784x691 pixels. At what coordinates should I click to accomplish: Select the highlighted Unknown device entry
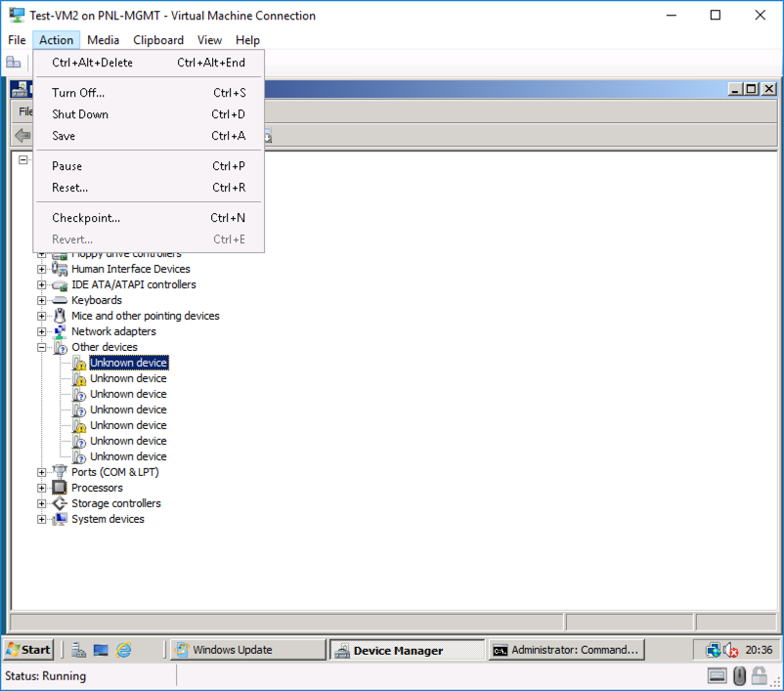tap(128, 363)
